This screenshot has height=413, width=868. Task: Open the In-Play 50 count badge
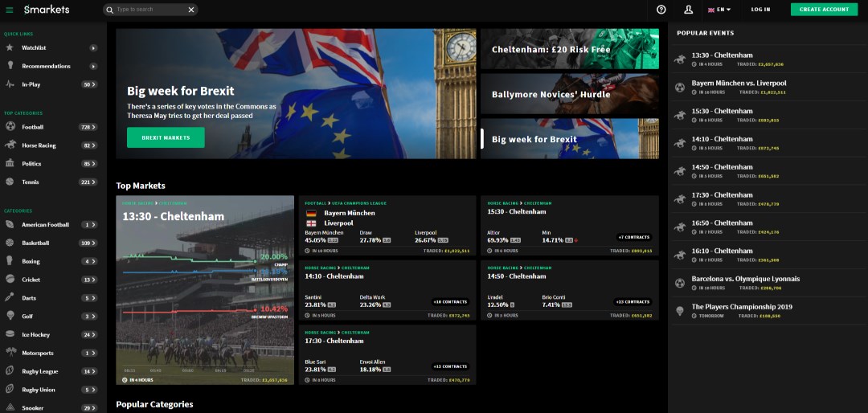(90, 84)
